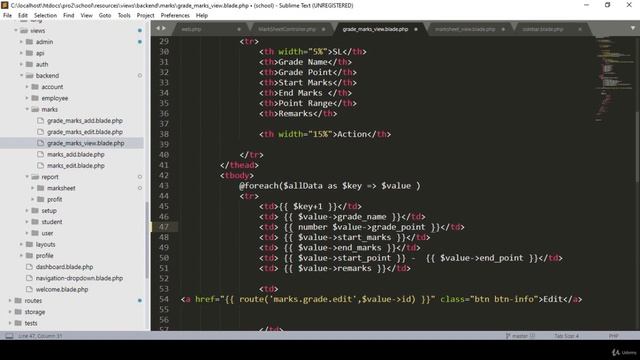Open the Preferences menu

tap(175, 16)
